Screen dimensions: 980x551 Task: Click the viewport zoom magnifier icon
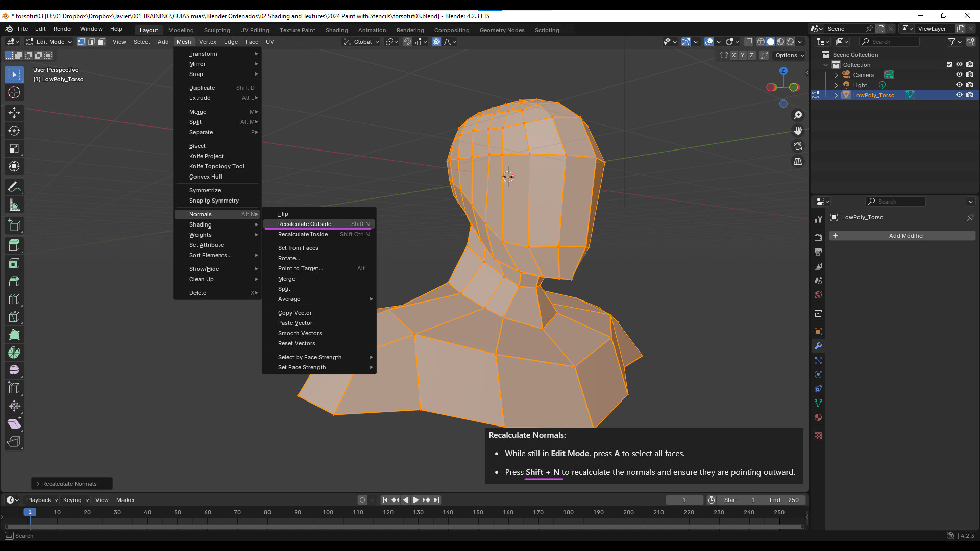pos(798,115)
